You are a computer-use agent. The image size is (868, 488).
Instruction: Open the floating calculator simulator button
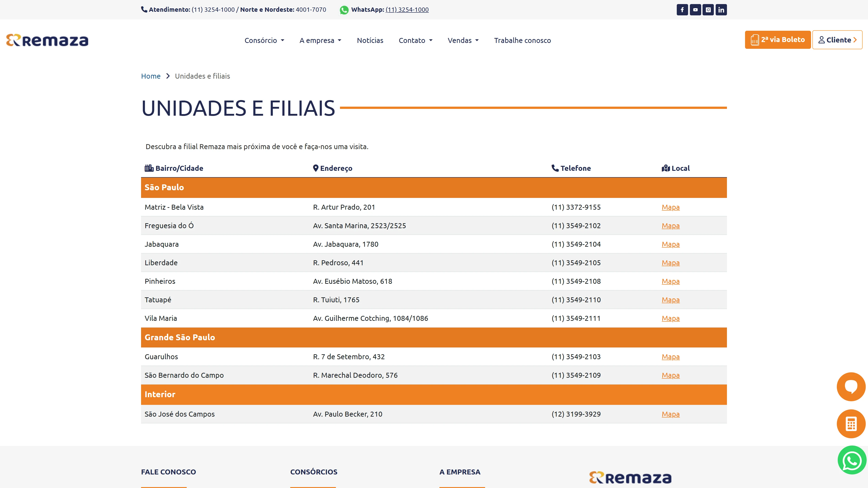(851, 424)
